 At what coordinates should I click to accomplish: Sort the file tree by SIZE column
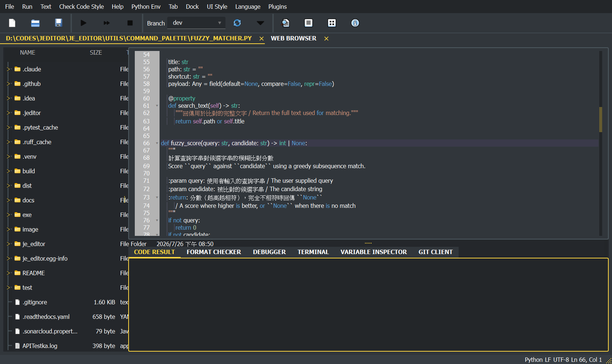click(96, 52)
